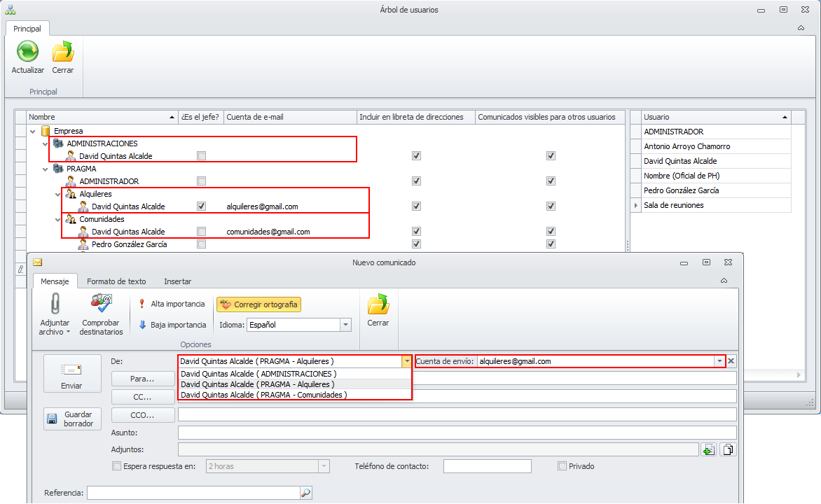Click the paste attachments icon beside Adjuntos

(x=729, y=449)
